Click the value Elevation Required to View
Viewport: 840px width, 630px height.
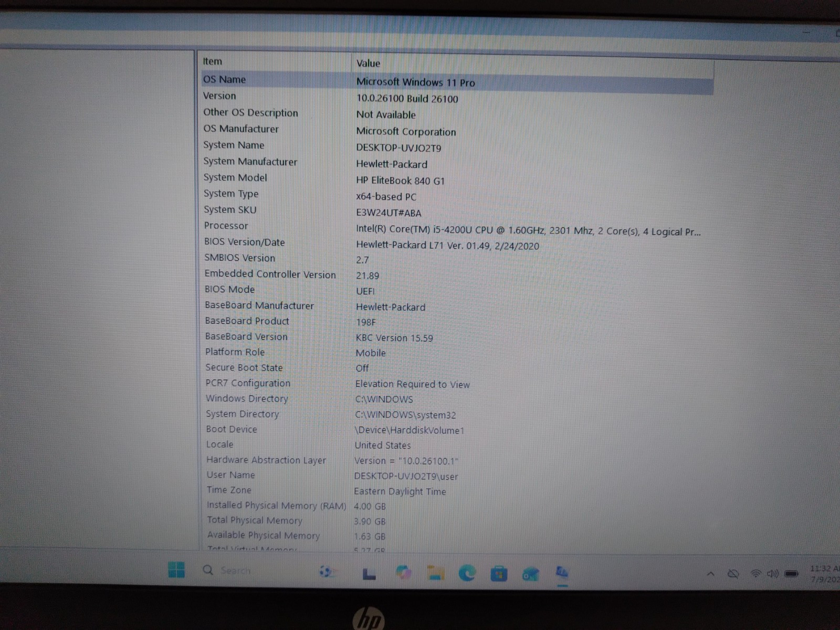click(412, 384)
